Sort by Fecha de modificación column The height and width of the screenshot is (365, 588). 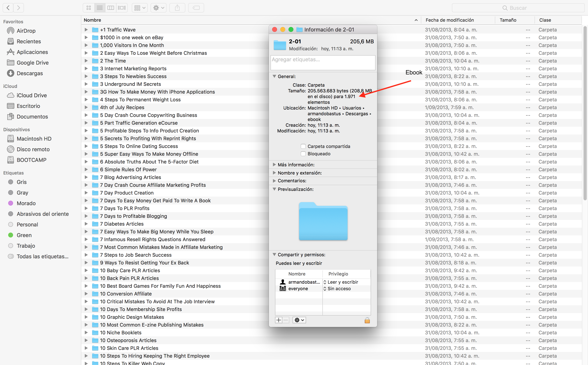coord(449,20)
